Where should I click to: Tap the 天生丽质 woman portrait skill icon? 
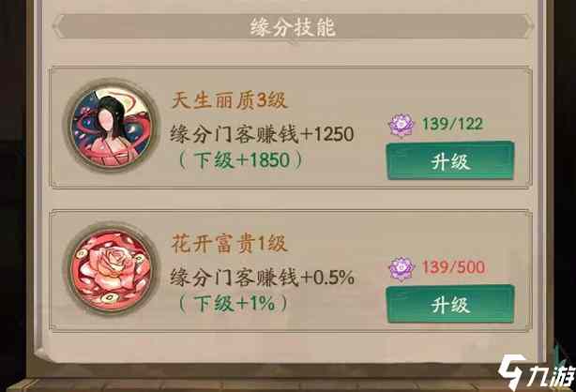pos(112,128)
